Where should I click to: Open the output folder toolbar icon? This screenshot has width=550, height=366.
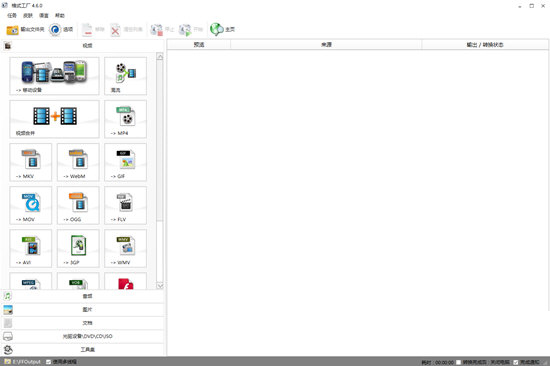pyautogui.click(x=12, y=30)
